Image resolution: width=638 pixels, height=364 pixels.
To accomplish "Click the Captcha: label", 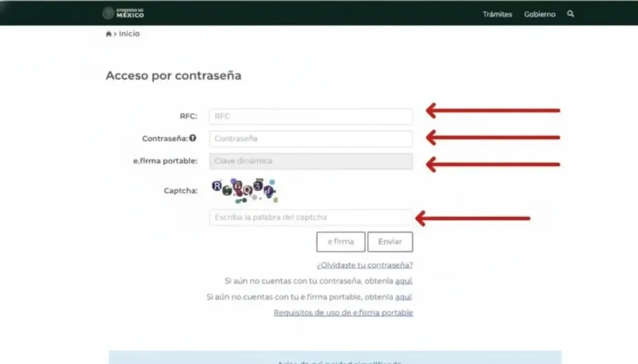I will tap(181, 190).
